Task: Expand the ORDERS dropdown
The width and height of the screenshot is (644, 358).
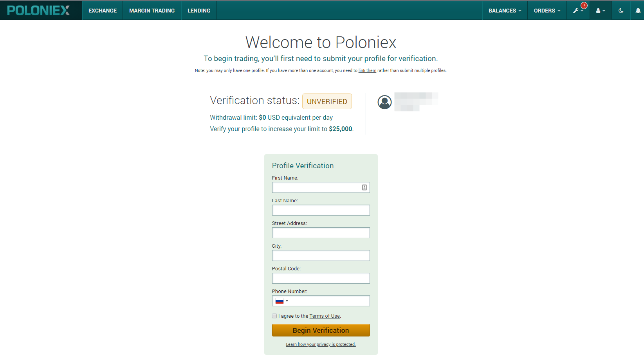Action: 547,11
